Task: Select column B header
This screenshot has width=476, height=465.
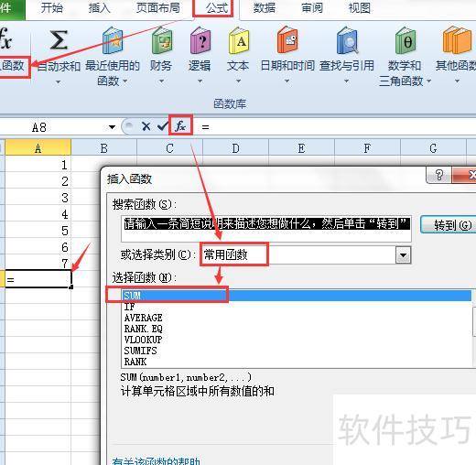Action: (x=104, y=148)
